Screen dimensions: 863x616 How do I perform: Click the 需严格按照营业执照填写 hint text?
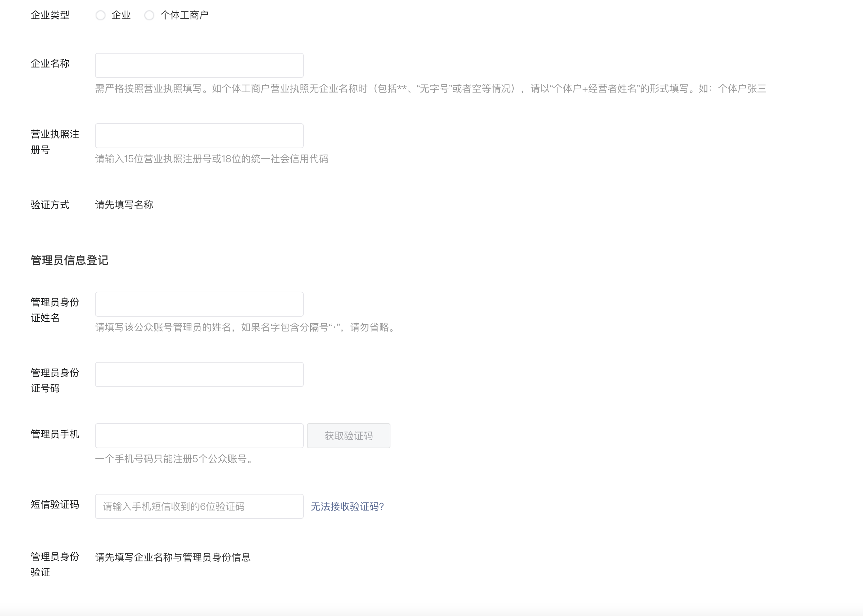431,89
